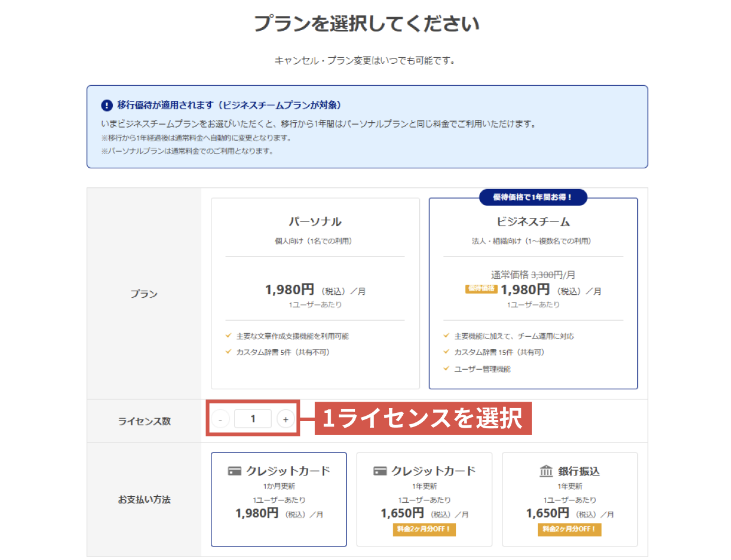Click checkmark beside カスタム辞書 15件（共有可）

click(x=446, y=351)
